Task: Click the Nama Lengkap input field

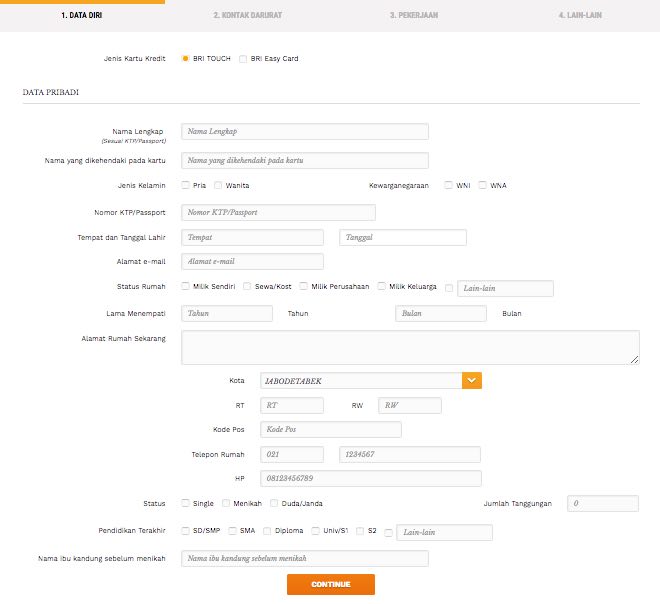Action: click(x=305, y=131)
